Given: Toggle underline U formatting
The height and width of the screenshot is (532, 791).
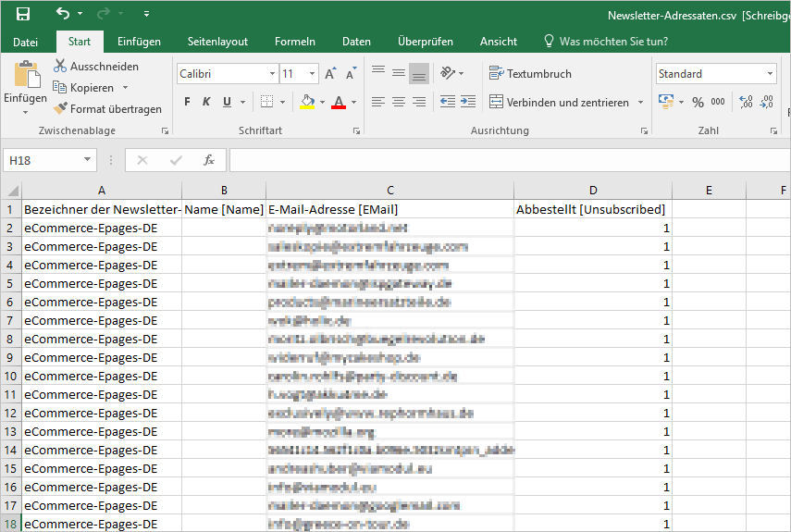Looking at the screenshot, I should point(227,102).
